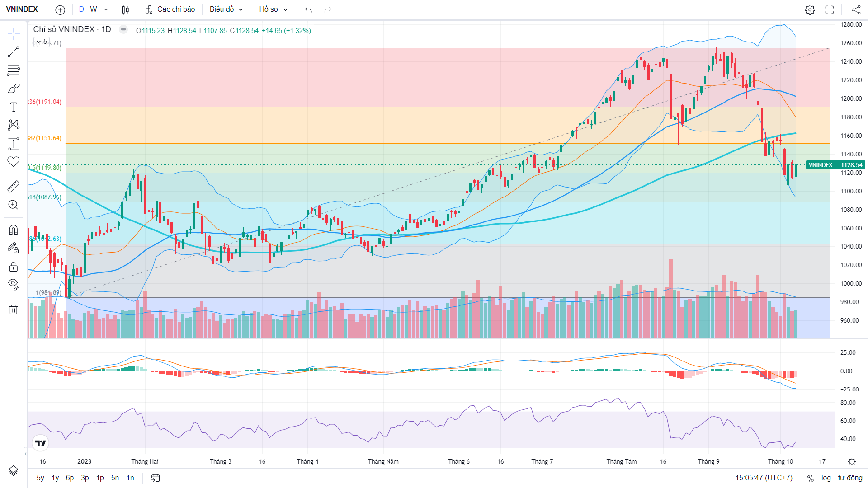Open chart settings gear in top bar
Image resolution: width=868 pixels, height=488 pixels.
[810, 9]
